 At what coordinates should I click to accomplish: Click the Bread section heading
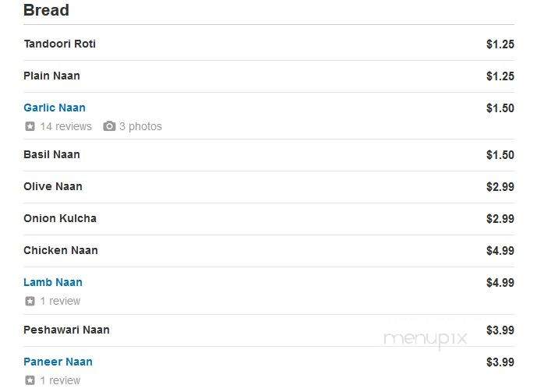coord(46,10)
